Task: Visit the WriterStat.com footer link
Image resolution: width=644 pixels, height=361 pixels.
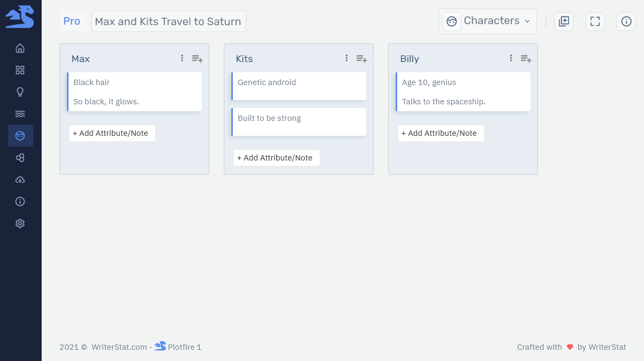Action: 119,347
